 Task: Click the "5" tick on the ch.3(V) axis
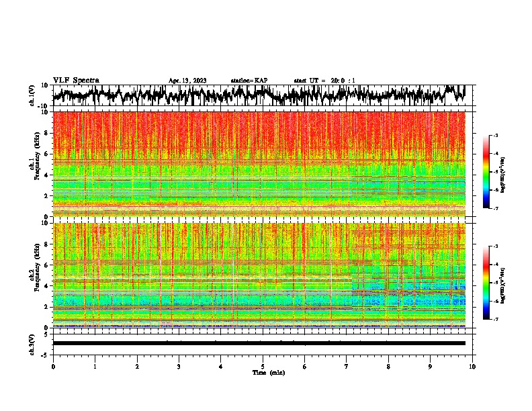coord(47,334)
